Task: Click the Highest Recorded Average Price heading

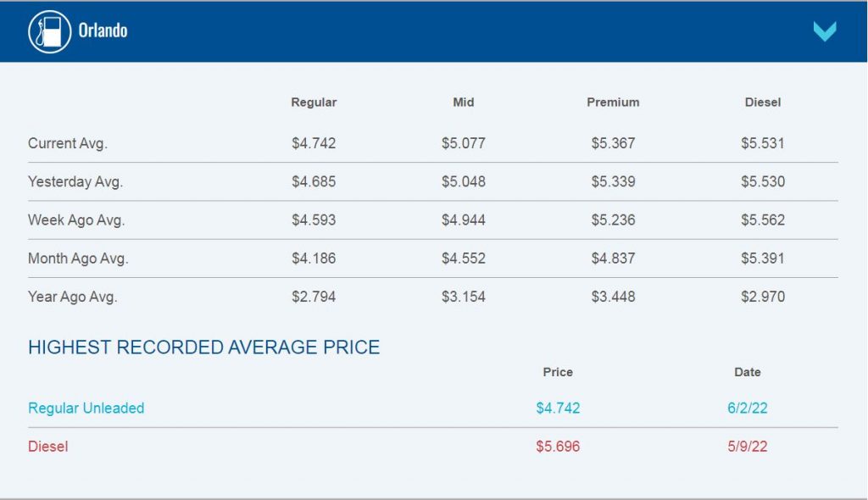Action: [x=203, y=347]
